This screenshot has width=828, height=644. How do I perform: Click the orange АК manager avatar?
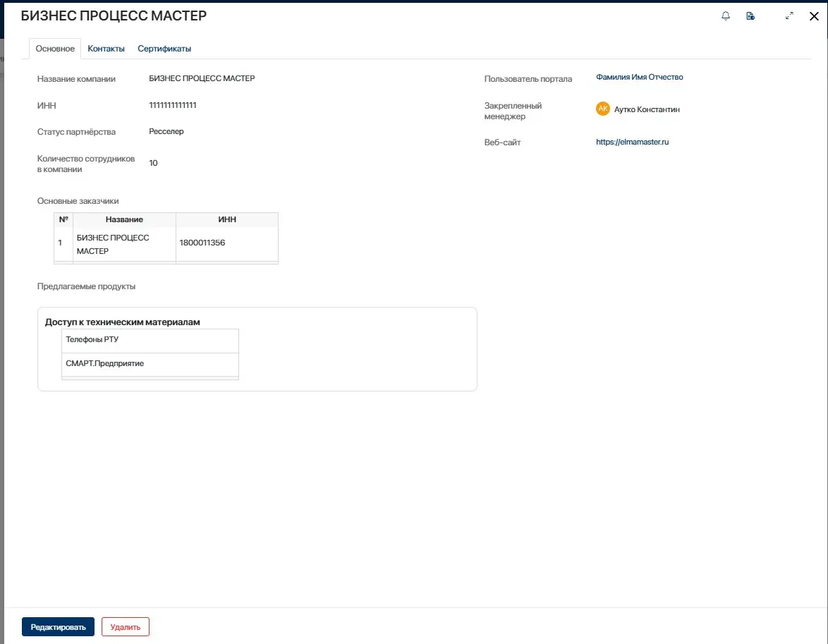[602, 109]
